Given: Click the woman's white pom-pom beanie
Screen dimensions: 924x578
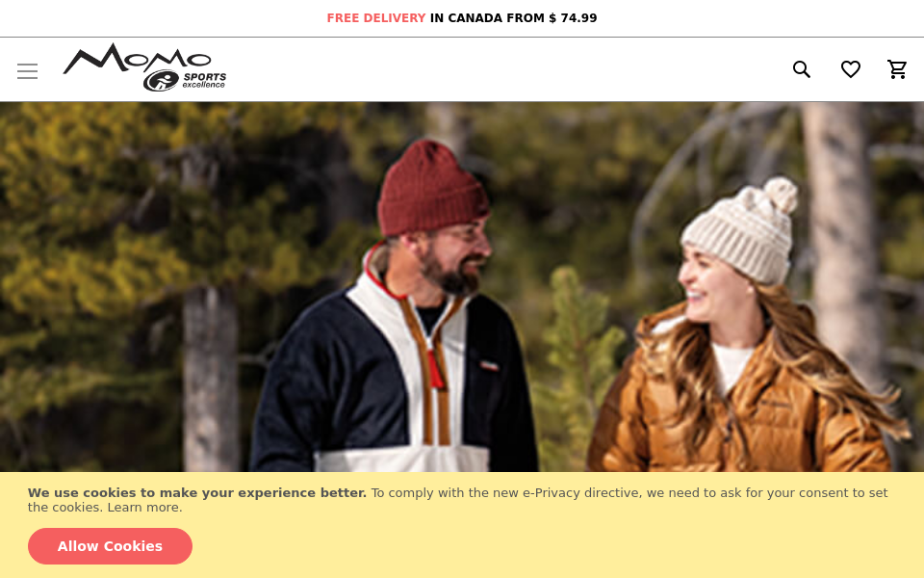Looking at the screenshot, I should [x=741, y=230].
